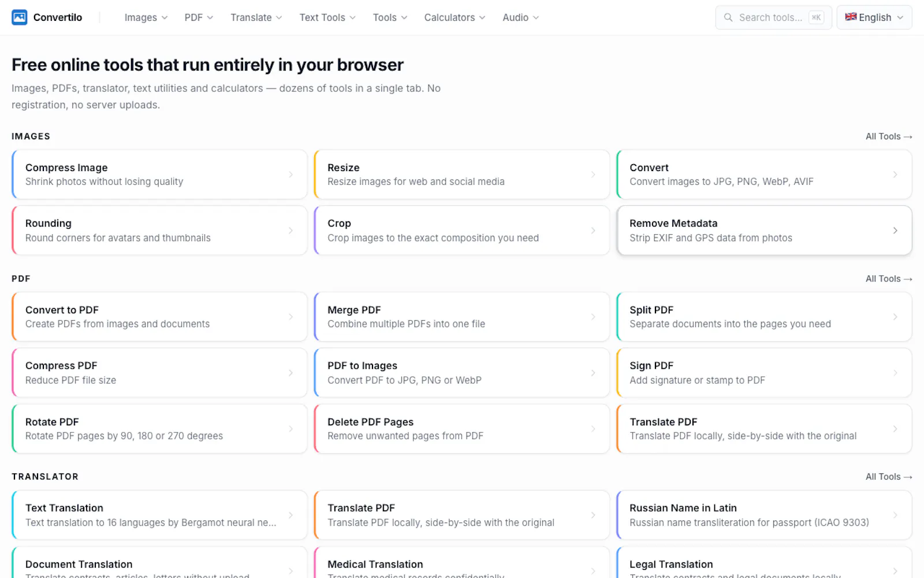This screenshot has width=924, height=578.
Task: Click the arrow on Rounding card
Action: 290,231
